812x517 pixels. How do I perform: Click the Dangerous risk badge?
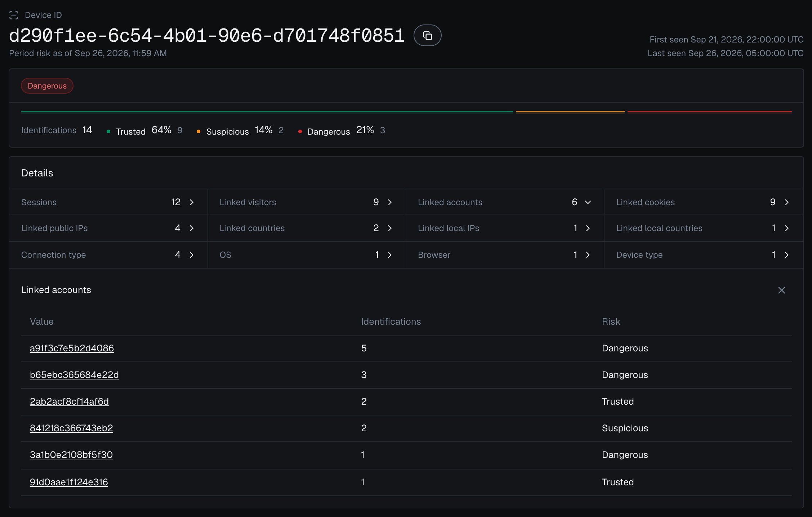click(47, 86)
